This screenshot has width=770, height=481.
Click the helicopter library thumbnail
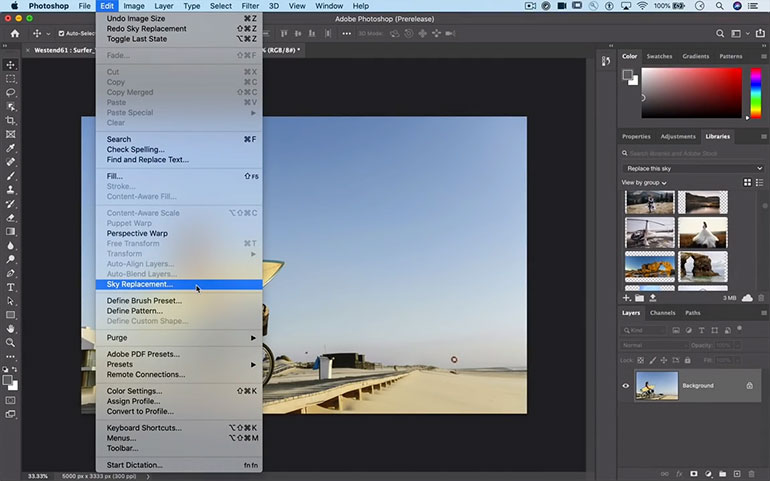click(x=649, y=233)
